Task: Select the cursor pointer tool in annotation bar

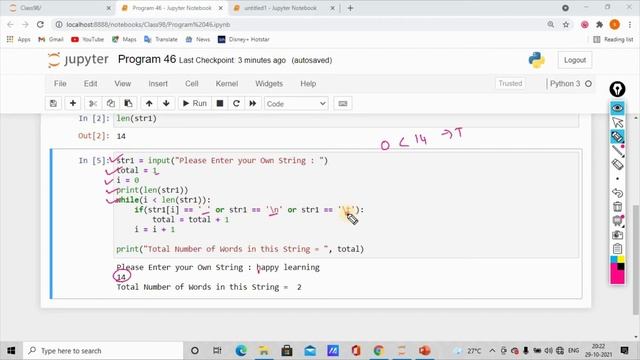Action: [x=617, y=122]
